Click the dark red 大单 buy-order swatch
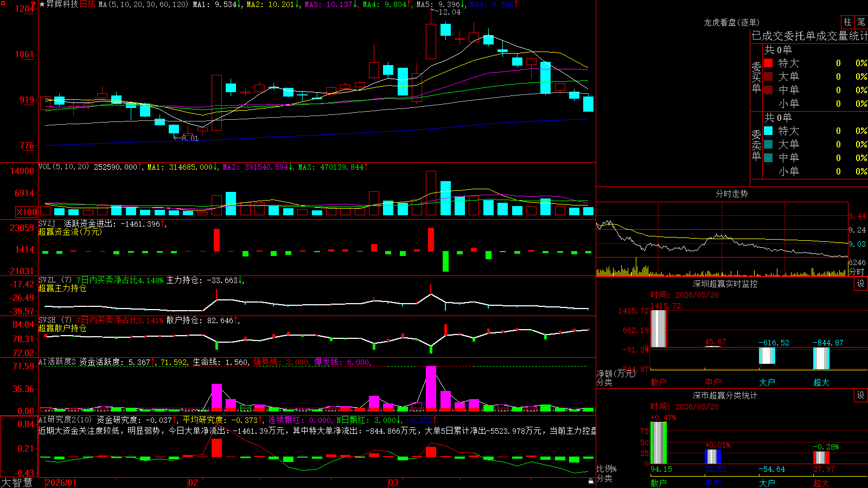868x488 pixels. tap(768, 76)
